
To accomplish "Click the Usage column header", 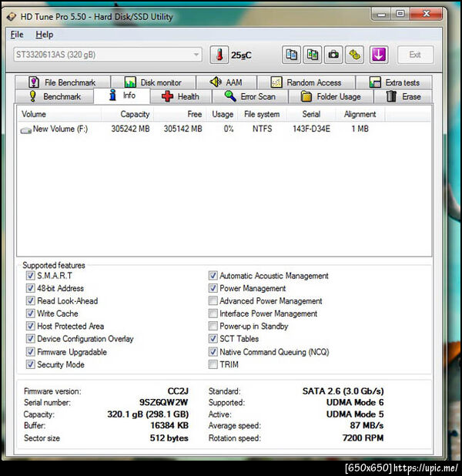I will 223,115.
